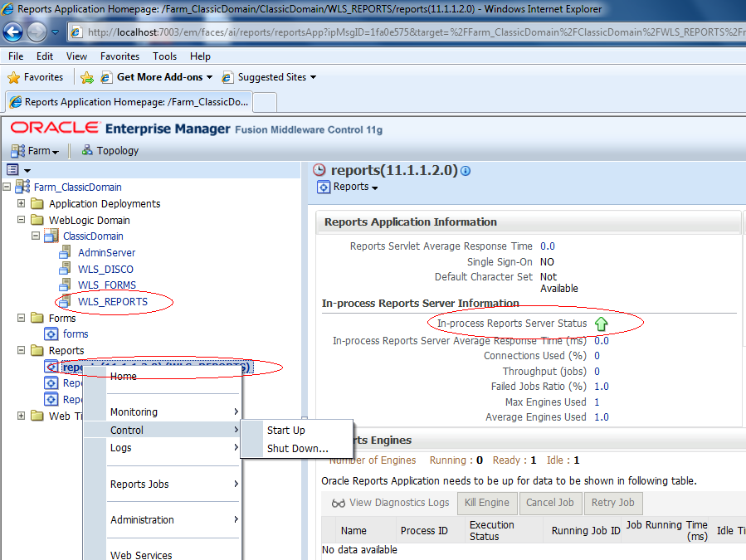Click the Topology toolbar button
This screenshot has width=746, height=560.
click(110, 151)
